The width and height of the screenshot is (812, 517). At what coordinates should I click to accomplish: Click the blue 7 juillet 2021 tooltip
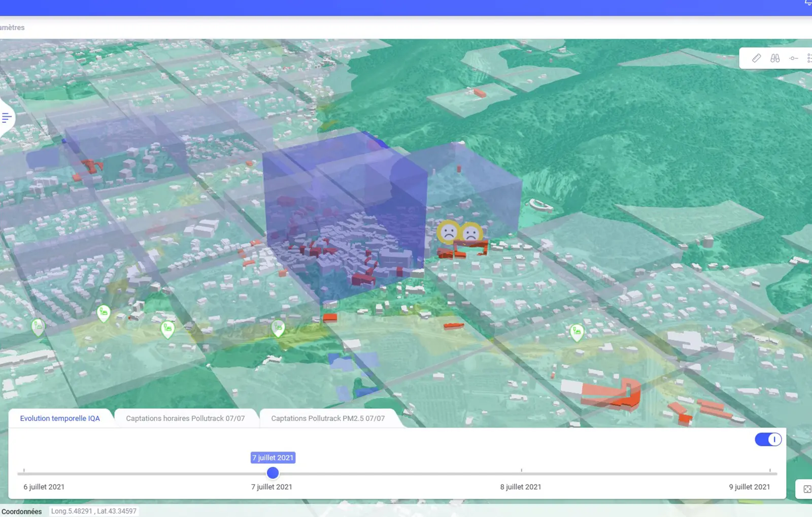tap(273, 458)
